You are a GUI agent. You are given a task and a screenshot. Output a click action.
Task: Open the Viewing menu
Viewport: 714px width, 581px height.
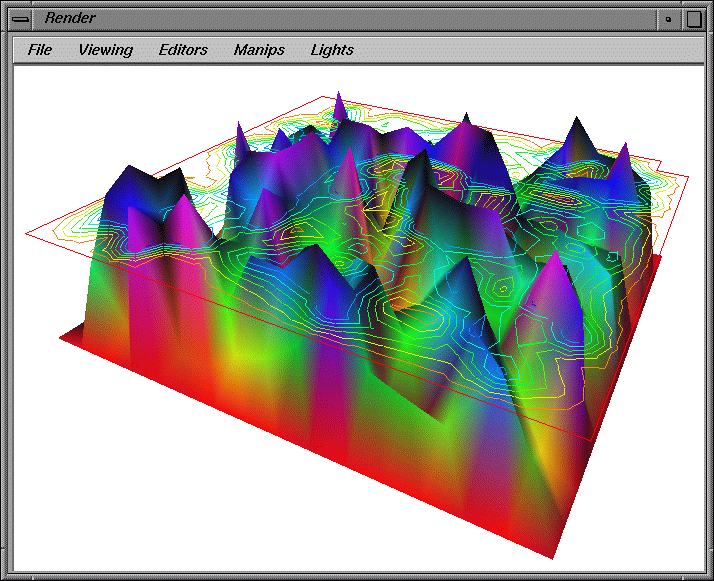[105, 50]
